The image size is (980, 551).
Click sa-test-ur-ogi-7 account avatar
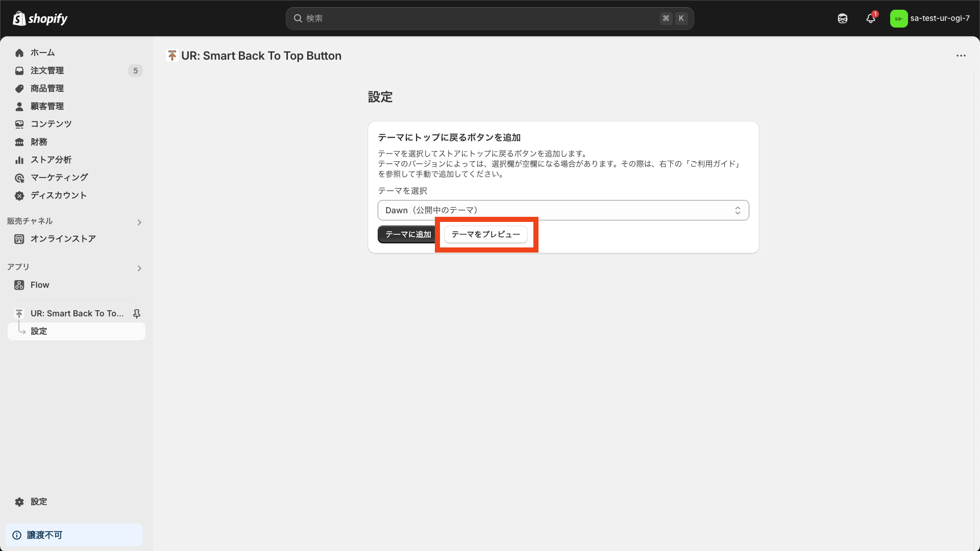click(899, 18)
